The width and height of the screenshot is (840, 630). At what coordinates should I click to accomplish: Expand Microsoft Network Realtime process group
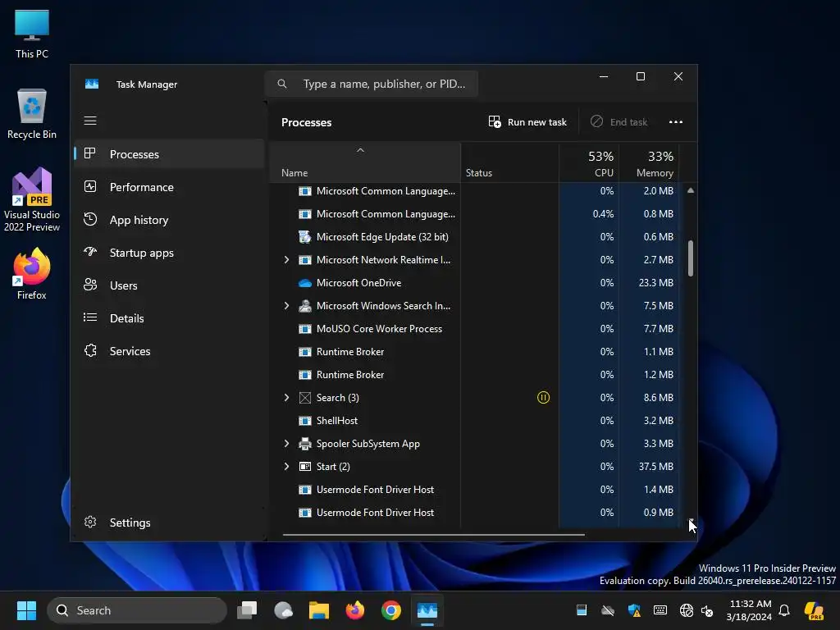click(x=286, y=260)
